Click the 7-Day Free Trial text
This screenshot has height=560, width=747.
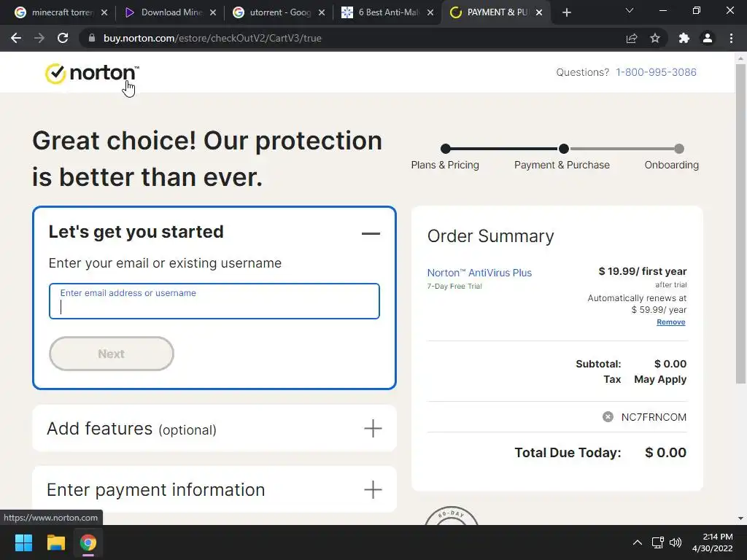click(x=454, y=286)
